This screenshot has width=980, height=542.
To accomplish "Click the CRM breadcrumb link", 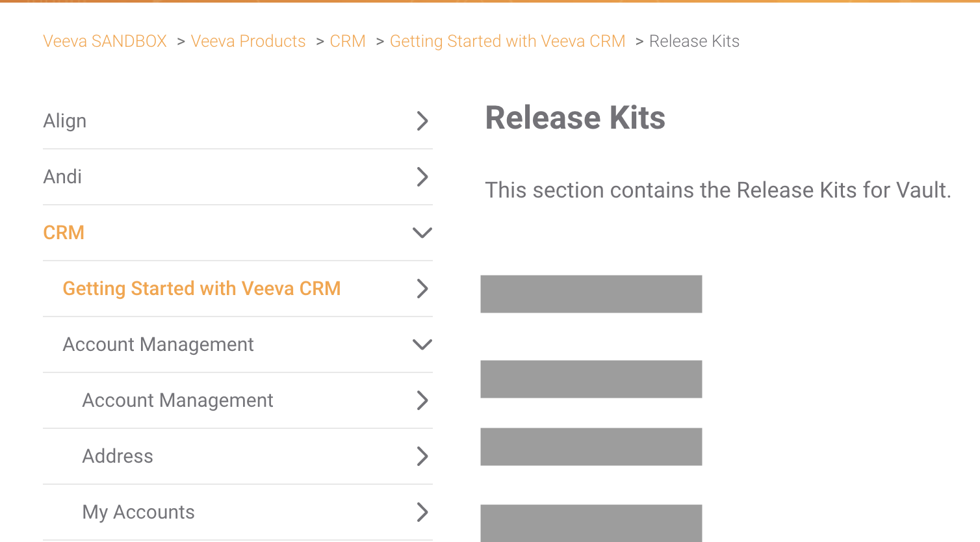I will 348,41.
